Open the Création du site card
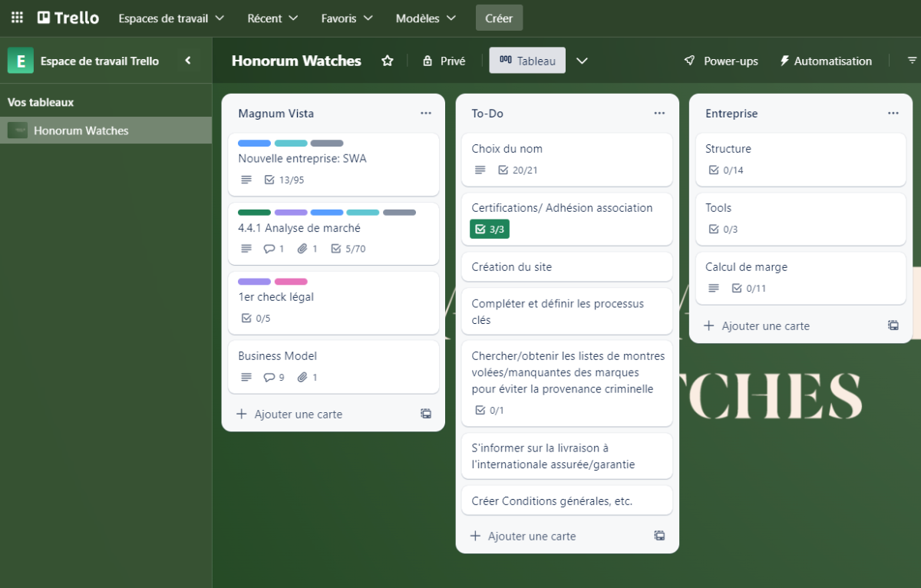The width and height of the screenshot is (921, 588). point(567,267)
